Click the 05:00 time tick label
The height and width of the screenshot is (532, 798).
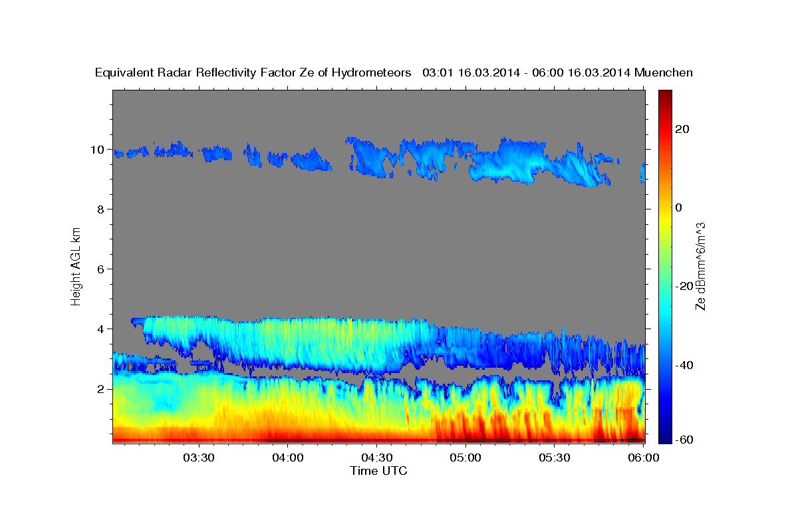pyautogui.click(x=465, y=458)
